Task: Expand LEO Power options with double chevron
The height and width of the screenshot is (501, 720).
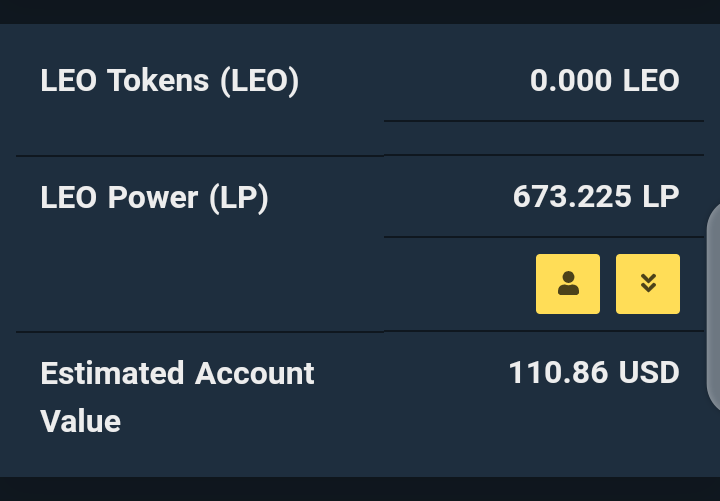Action: pyautogui.click(x=647, y=284)
